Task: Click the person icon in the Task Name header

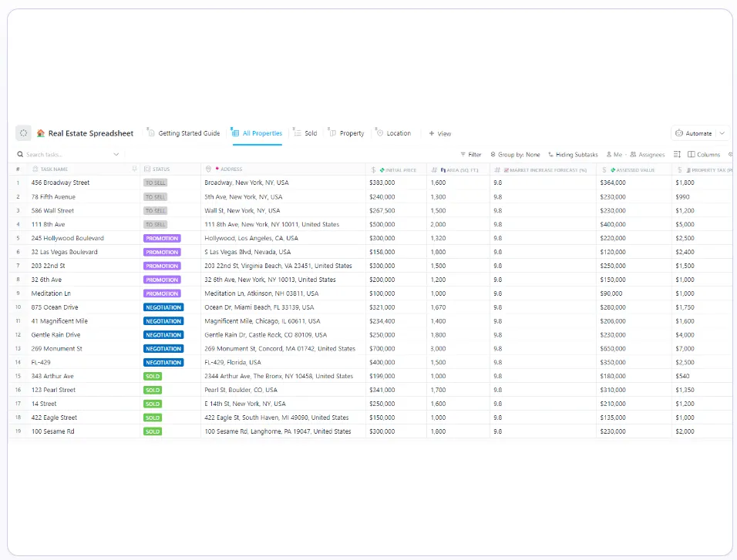Action: pyautogui.click(x=35, y=169)
